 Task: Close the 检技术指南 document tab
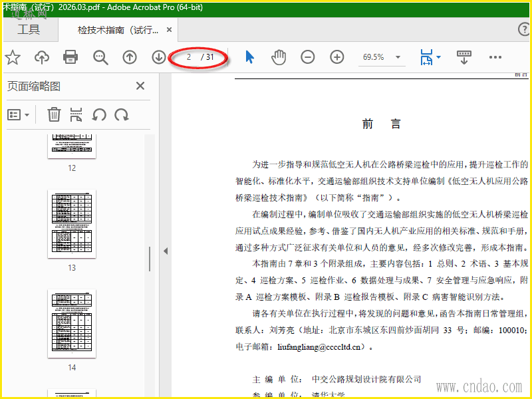[x=169, y=30]
